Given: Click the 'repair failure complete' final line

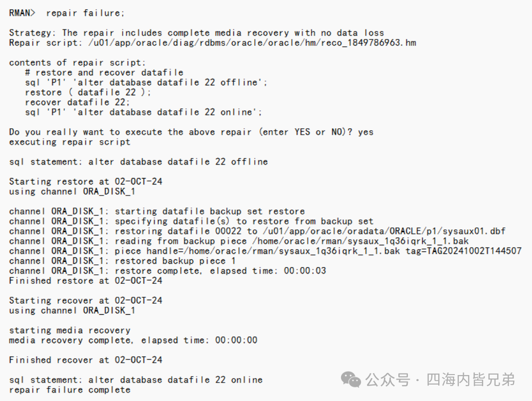Looking at the screenshot, I should click(69, 390).
